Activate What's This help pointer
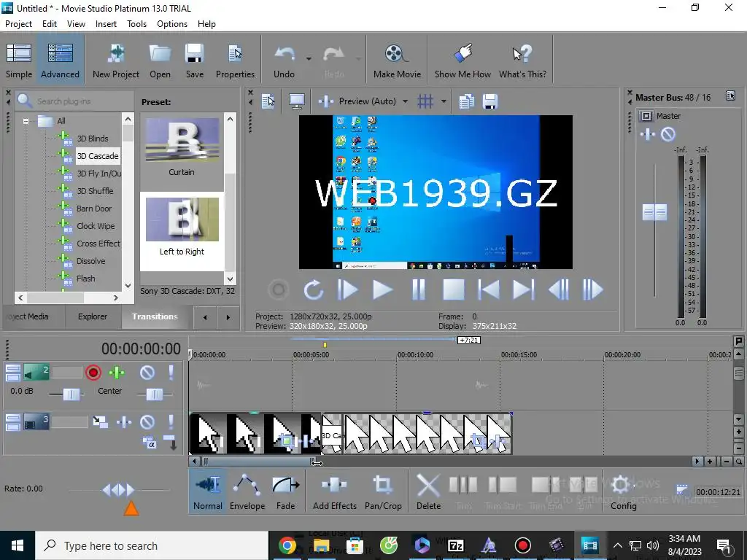 coord(522,61)
